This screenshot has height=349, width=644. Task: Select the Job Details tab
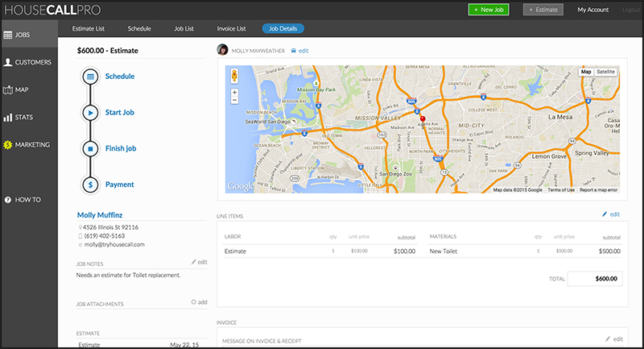tap(283, 28)
